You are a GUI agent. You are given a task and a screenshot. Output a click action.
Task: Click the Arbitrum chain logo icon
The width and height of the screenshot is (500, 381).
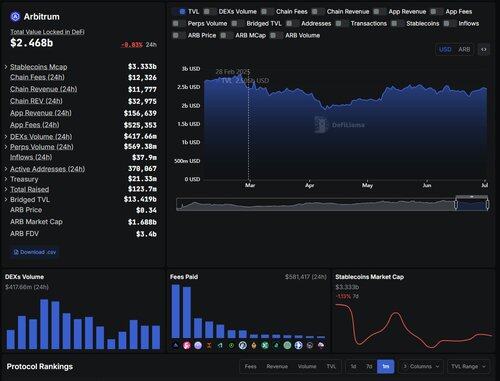(x=15, y=16)
